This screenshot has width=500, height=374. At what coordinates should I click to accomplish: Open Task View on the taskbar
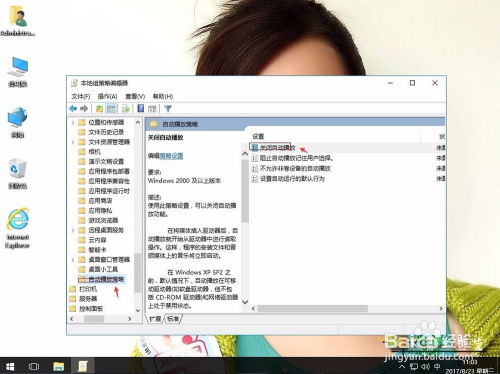(34, 366)
